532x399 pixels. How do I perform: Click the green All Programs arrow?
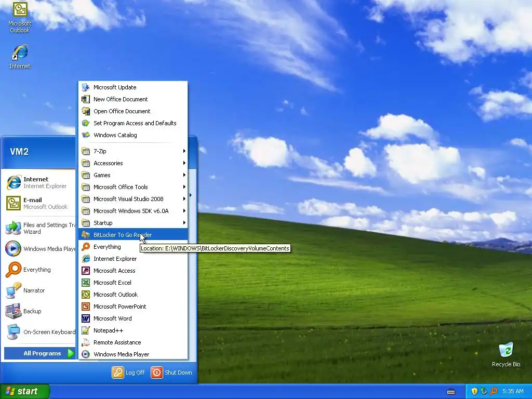pos(71,353)
